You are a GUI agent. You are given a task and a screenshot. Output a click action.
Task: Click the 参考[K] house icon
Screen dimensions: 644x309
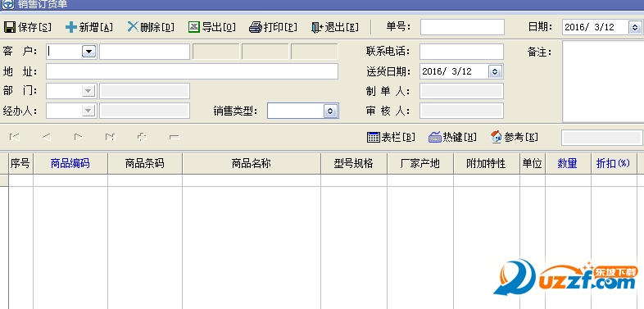point(497,137)
